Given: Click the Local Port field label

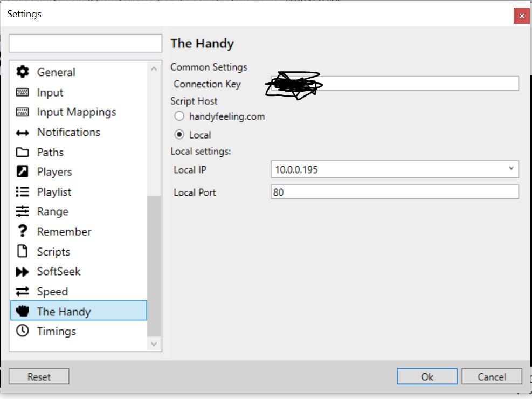Looking at the screenshot, I should pyautogui.click(x=195, y=192).
